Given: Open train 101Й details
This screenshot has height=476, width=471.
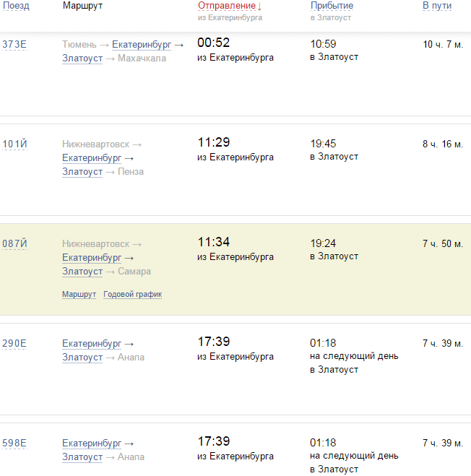Looking at the screenshot, I should pos(14,144).
